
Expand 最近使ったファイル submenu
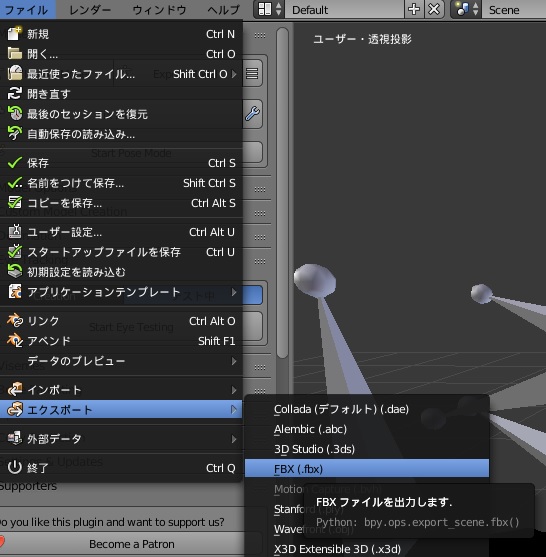click(121, 74)
